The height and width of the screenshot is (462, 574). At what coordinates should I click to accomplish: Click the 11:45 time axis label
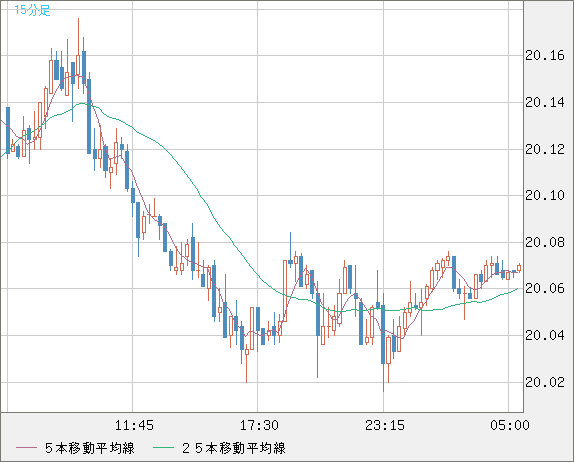pos(134,425)
